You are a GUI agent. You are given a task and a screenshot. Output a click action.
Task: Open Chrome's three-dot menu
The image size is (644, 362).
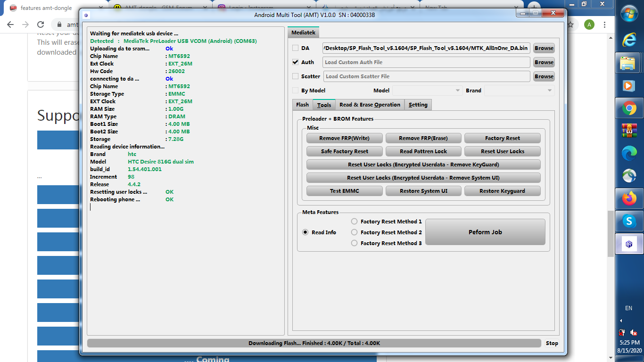[x=604, y=25]
